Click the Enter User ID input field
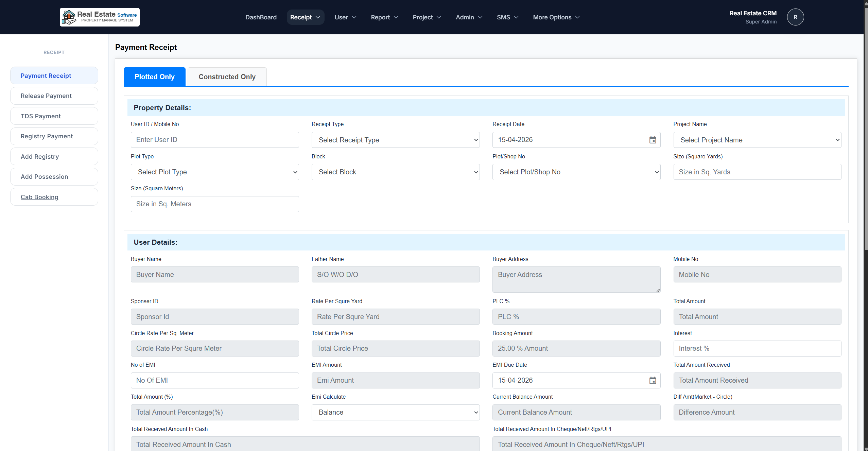 point(214,140)
